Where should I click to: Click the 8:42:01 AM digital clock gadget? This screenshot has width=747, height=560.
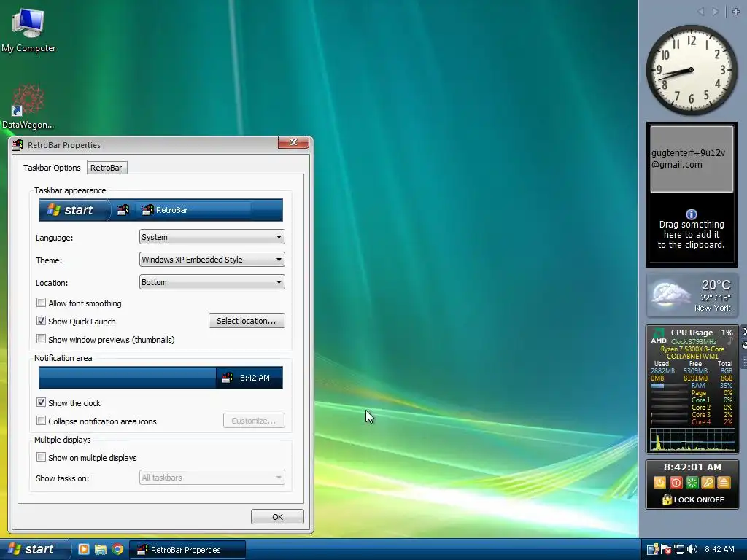(x=692, y=467)
